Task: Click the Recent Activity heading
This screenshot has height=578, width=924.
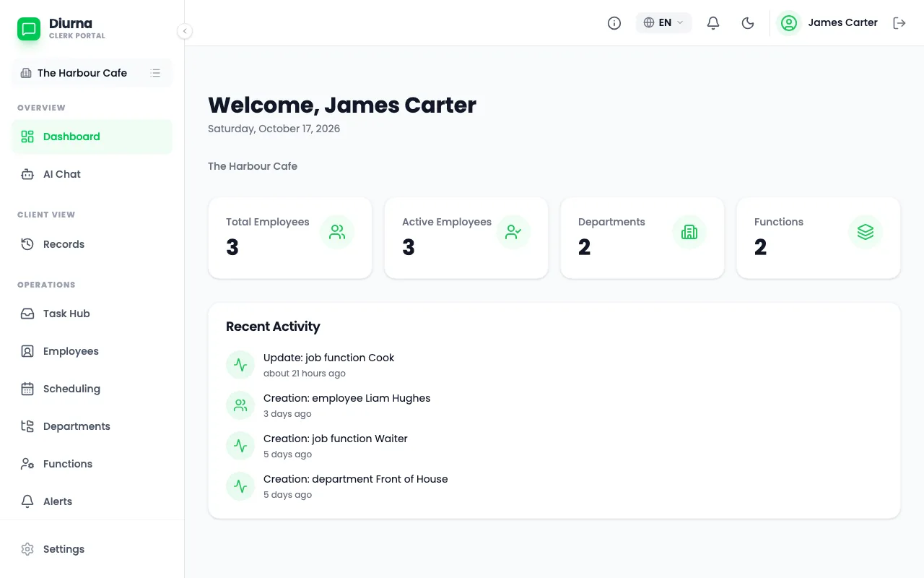Action: pos(273,327)
